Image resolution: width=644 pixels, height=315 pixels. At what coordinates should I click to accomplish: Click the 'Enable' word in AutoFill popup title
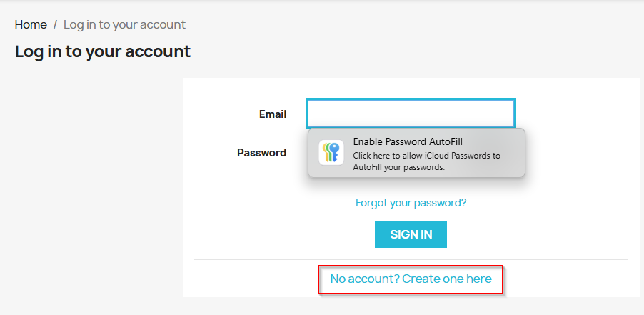click(370, 141)
